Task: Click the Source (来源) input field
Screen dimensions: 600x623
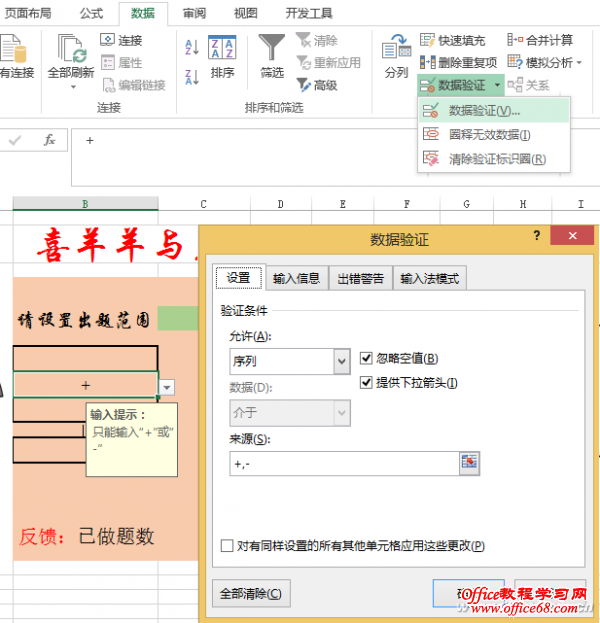Action: (344, 463)
